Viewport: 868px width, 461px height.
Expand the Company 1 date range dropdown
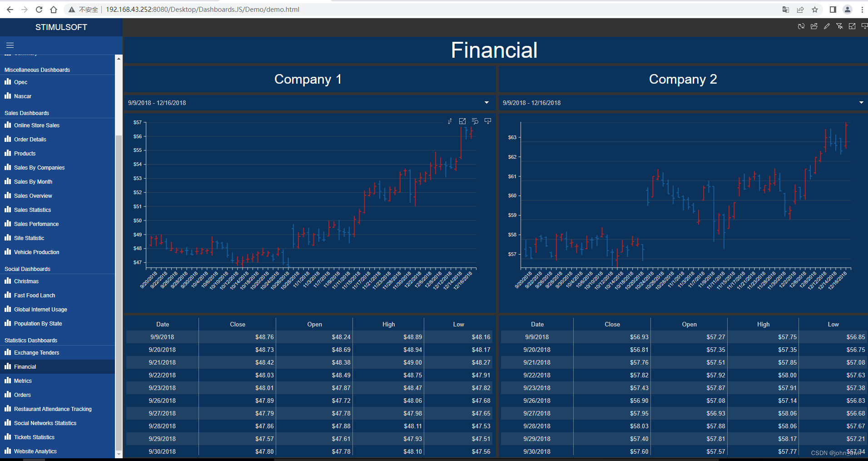(486, 102)
